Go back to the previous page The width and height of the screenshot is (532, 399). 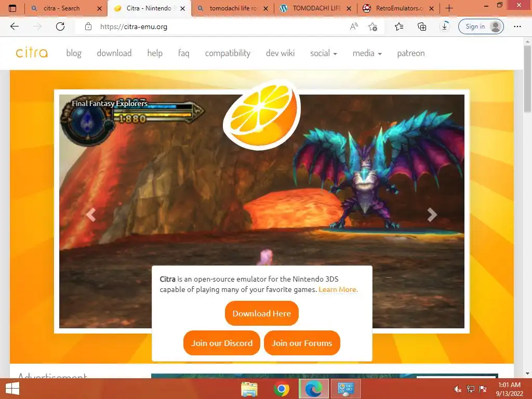(14, 26)
